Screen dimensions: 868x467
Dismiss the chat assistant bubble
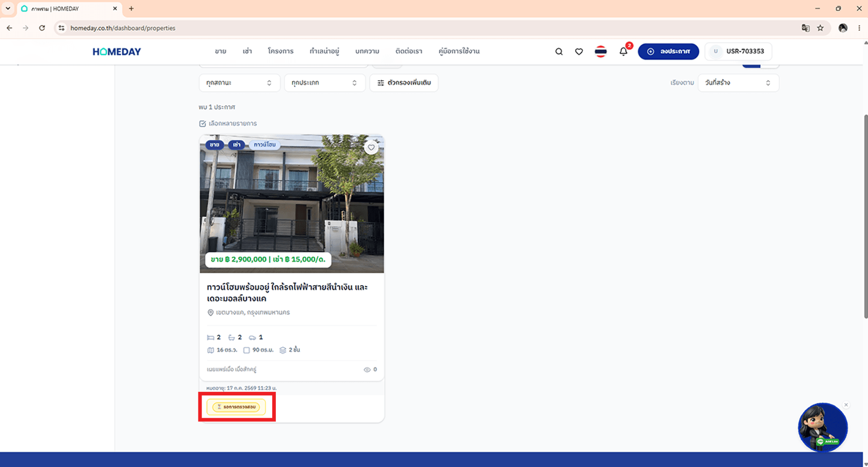(846, 405)
